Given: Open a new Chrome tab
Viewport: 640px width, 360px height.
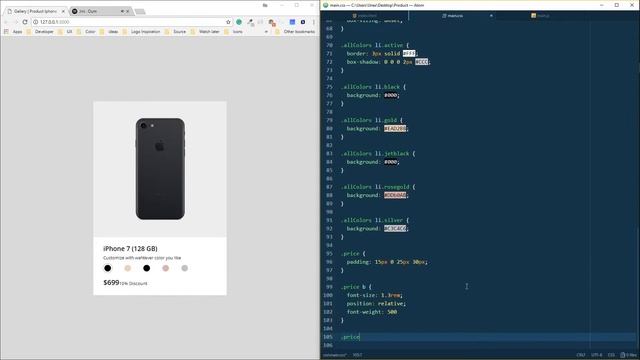Looking at the screenshot, I should (x=140, y=11).
